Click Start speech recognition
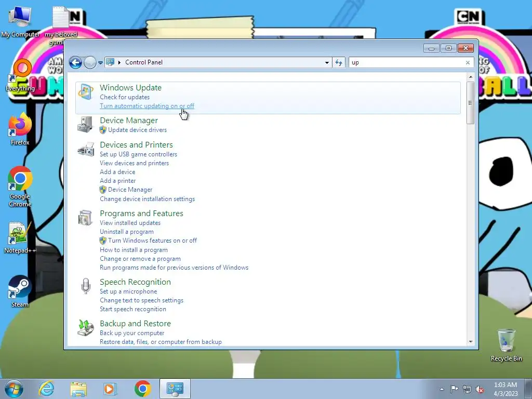The image size is (532, 399). 133,309
